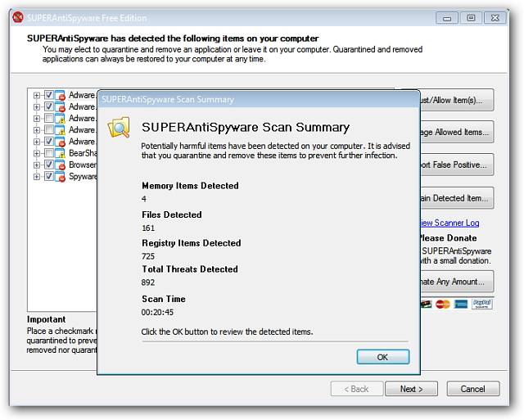Viewport: 524px width, 420px height.
Task: Click the topmost Adware red threat icon
Action: pyautogui.click(x=60, y=95)
